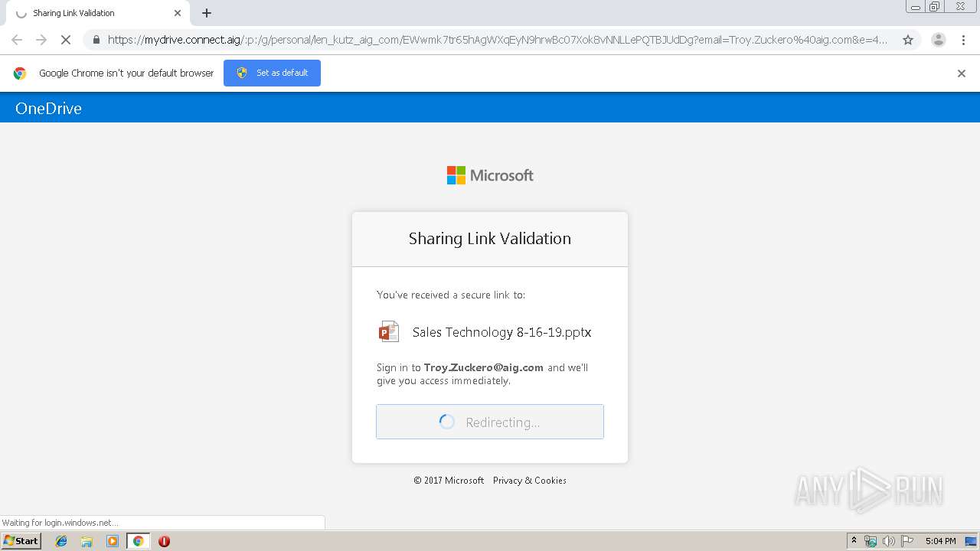
Task: View site security lock info
Action: (x=96, y=40)
